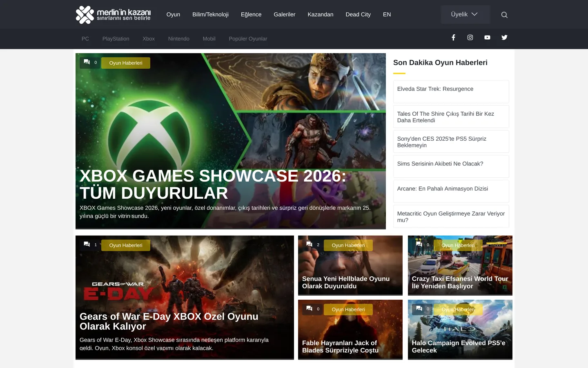This screenshot has height=368, width=588.
Task: Click comment icon on Gears of War article
Action: click(87, 245)
